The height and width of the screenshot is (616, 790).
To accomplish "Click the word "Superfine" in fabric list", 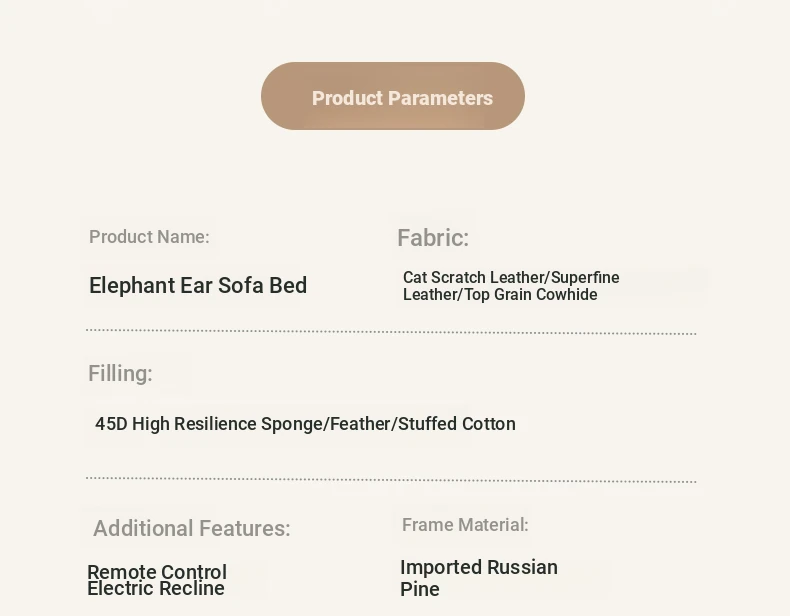I will (585, 277).
